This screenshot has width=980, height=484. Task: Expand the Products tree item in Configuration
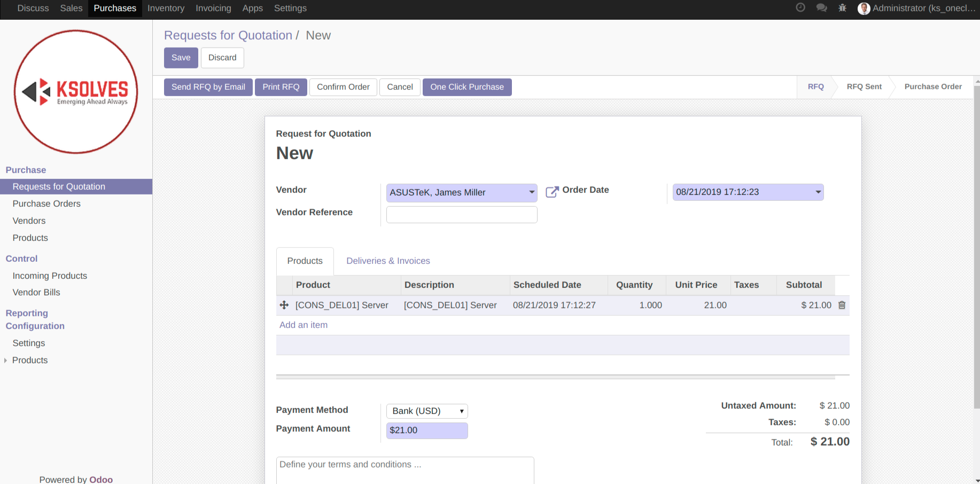(x=5, y=361)
